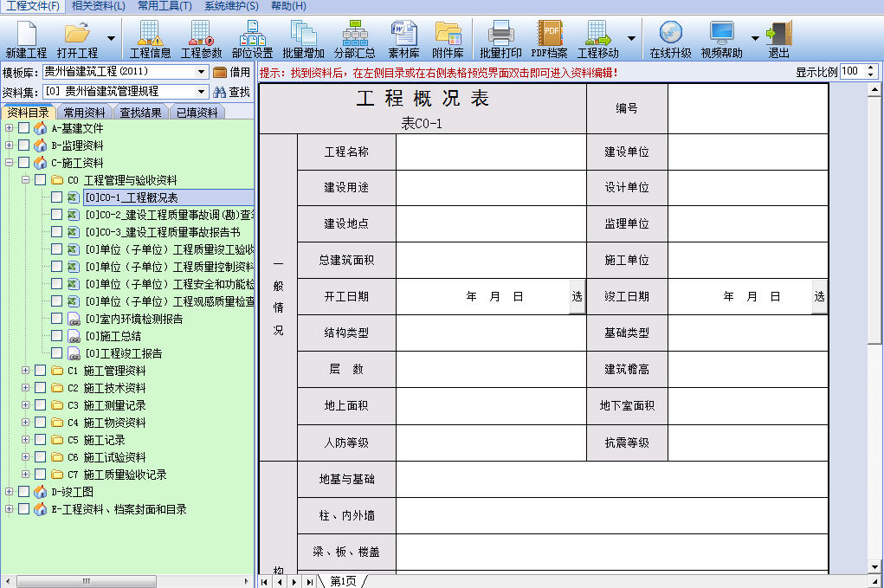Open the 部位设置 toolbar icon
The image size is (884, 588).
click(252, 40)
